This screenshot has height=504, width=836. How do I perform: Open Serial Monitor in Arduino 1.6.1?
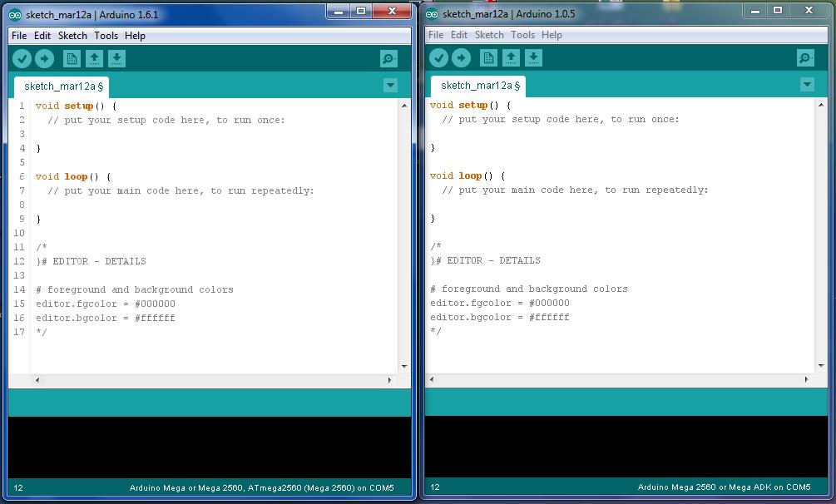click(x=387, y=58)
